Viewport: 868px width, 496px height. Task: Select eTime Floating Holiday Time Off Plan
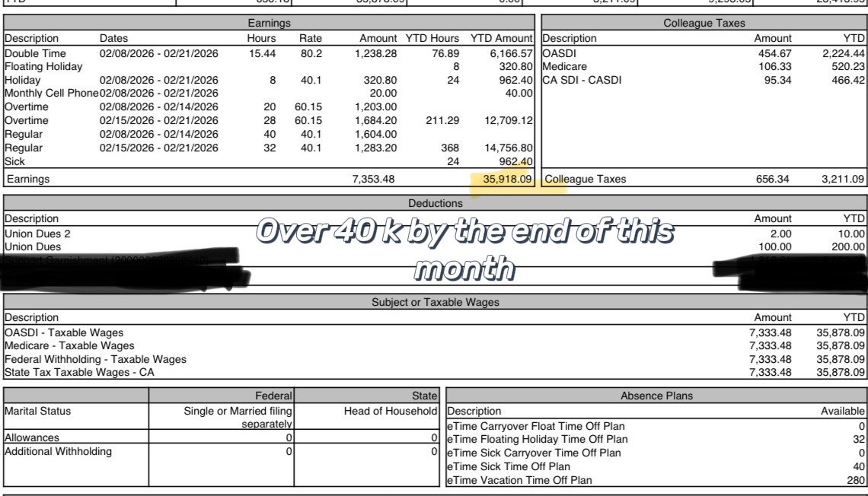point(538,439)
